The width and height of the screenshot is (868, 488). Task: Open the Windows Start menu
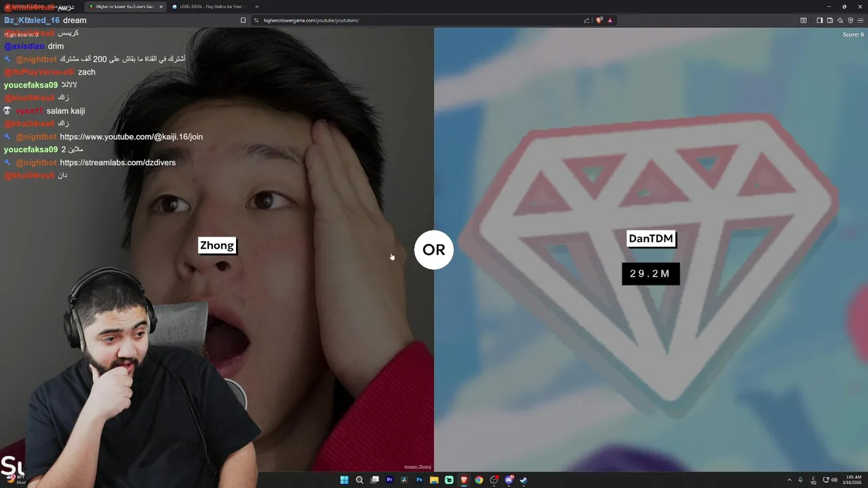[344, 480]
